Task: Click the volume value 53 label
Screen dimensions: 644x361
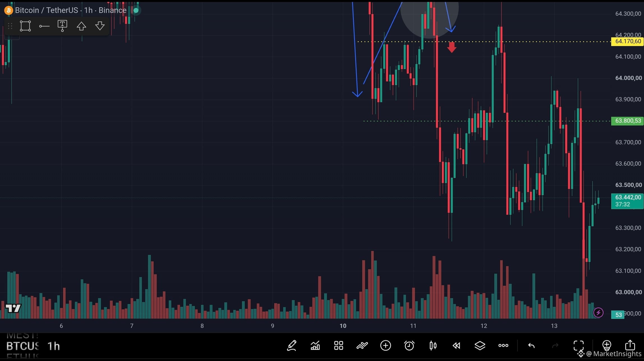Action: [618, 315]
